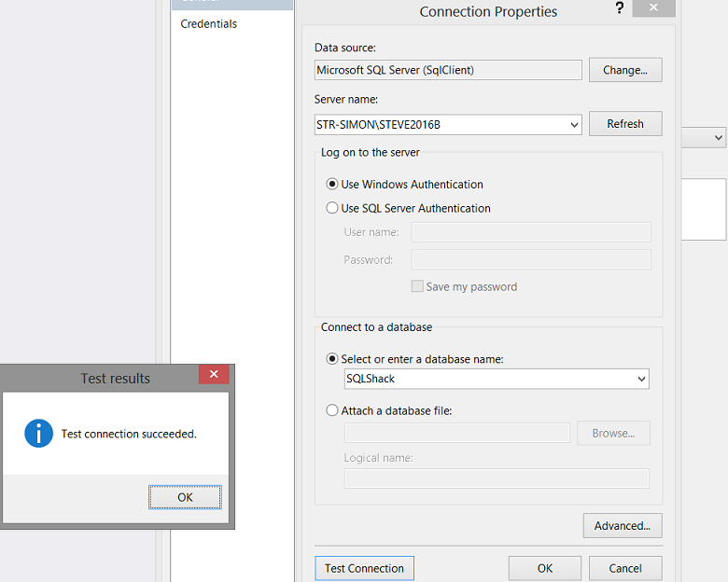Click the Data source text field
This screenshot has width=728, height=582.
pyautogui.click(x=448, y=70)
